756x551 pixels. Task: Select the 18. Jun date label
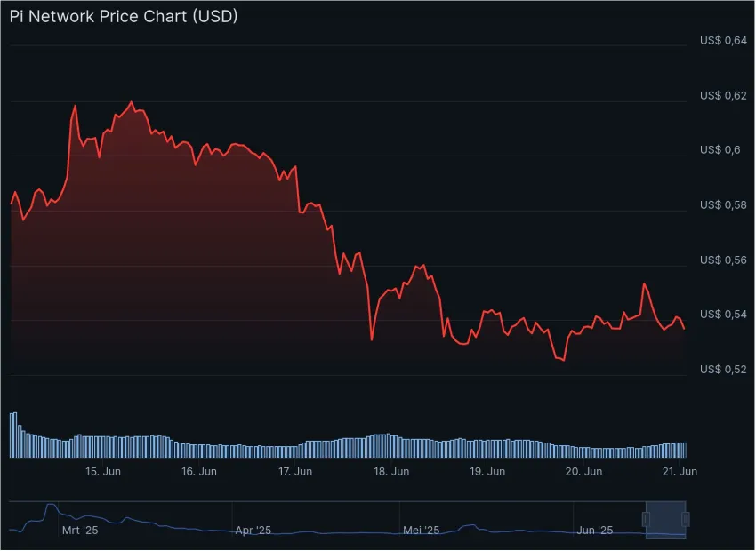pyautogui.click(x=390, y=472)
